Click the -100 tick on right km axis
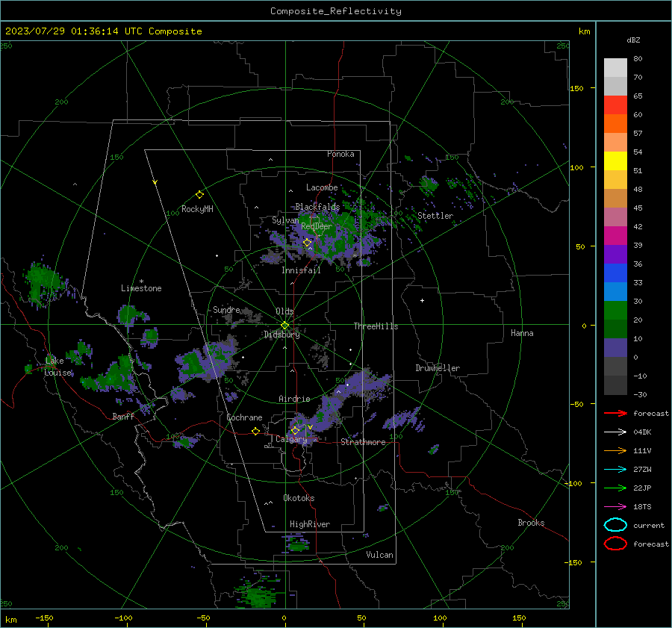Screen dimensions: 672x628 (573, 483)
